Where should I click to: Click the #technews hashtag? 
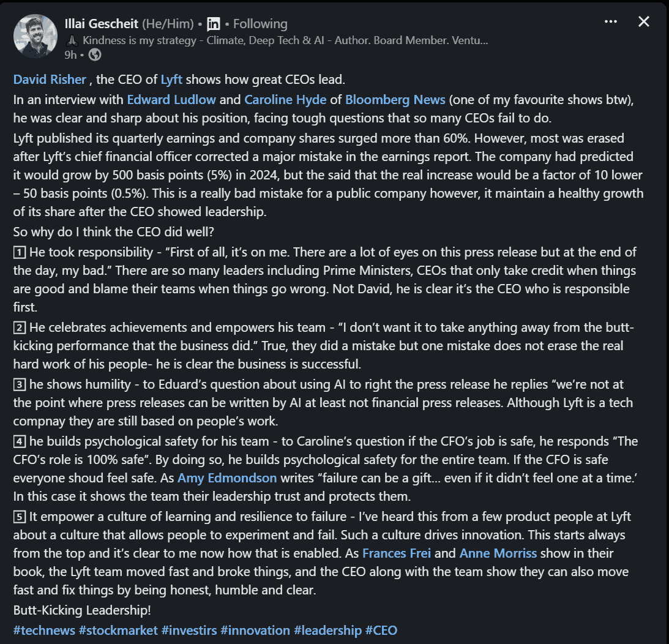click(44, 630)
